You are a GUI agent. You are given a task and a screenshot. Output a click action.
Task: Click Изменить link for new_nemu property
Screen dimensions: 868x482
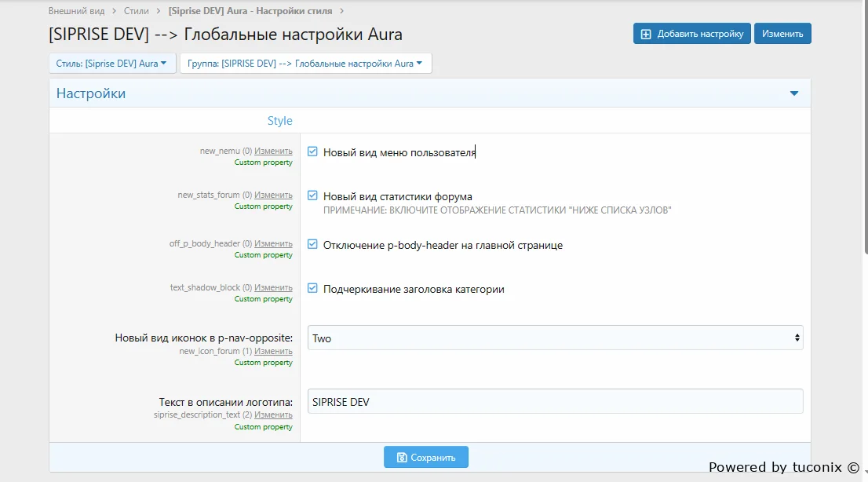coord(273,151)
